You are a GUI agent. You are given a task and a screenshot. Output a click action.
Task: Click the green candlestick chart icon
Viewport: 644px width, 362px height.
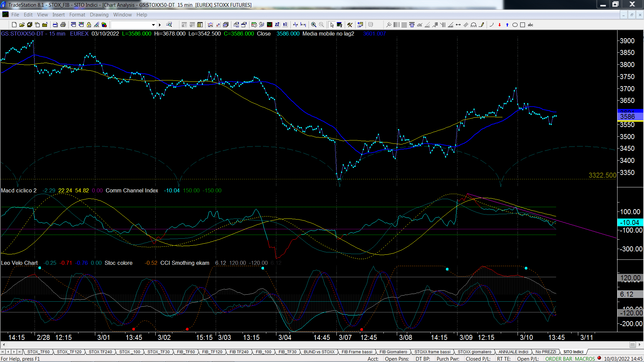[x=270, y=25]
